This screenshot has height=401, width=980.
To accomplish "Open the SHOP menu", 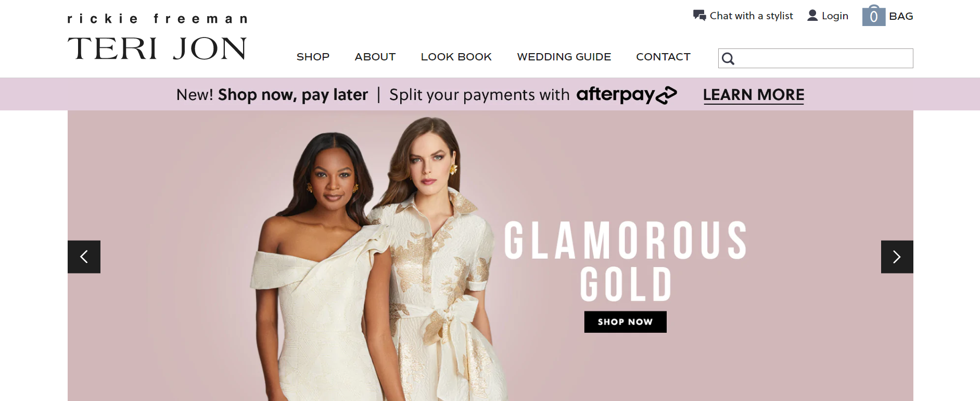I will [x=313, y=57].
